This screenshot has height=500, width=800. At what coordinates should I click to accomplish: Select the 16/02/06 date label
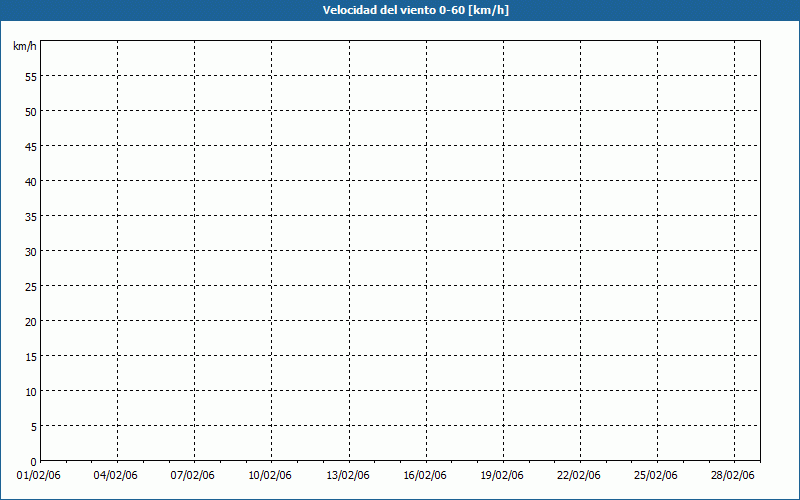[425, 476]
